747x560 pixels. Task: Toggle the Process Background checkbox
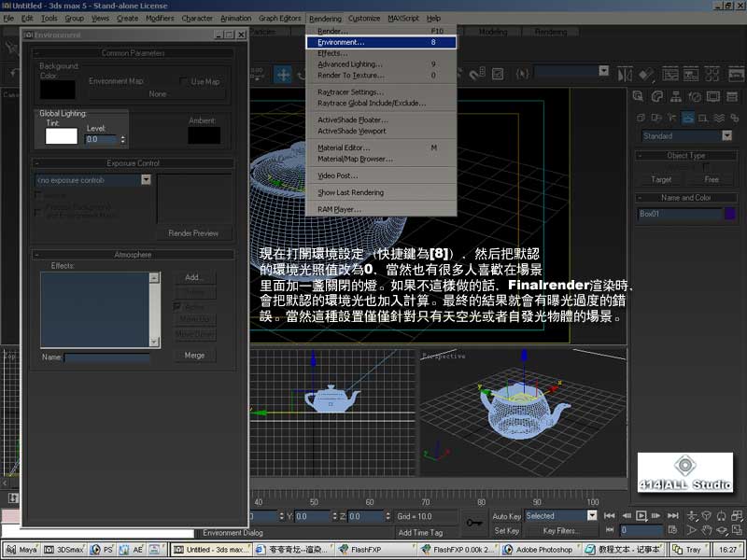tap(37, 212)
